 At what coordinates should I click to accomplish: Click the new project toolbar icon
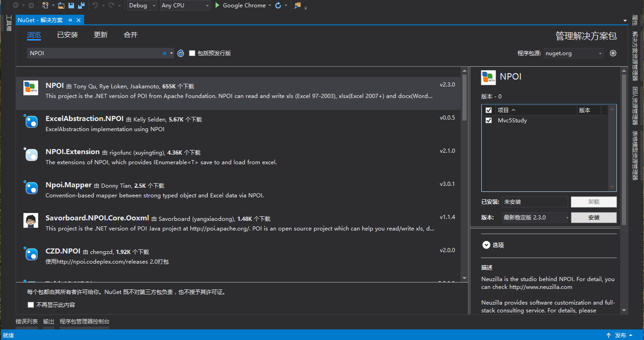tap(45, 5)
